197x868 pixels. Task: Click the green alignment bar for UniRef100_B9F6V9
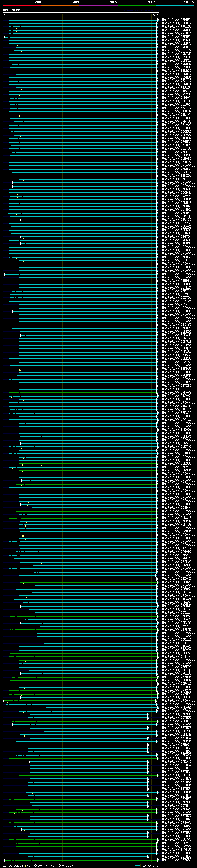pos(83,393)
